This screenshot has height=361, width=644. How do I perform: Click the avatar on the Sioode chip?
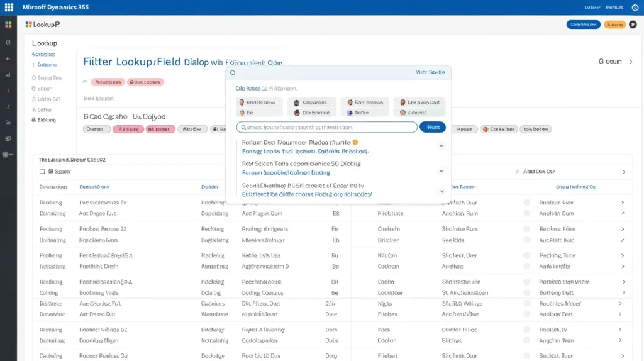402,113
